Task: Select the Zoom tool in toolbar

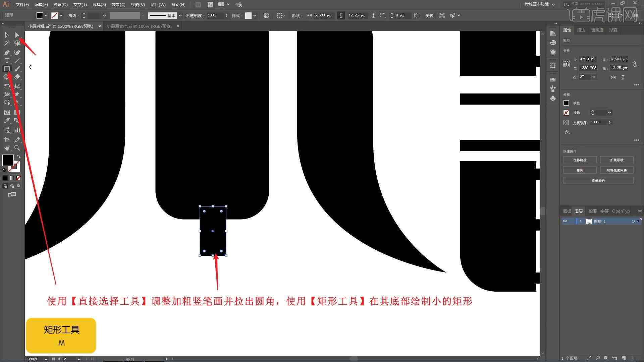Action: coord(17,147)
